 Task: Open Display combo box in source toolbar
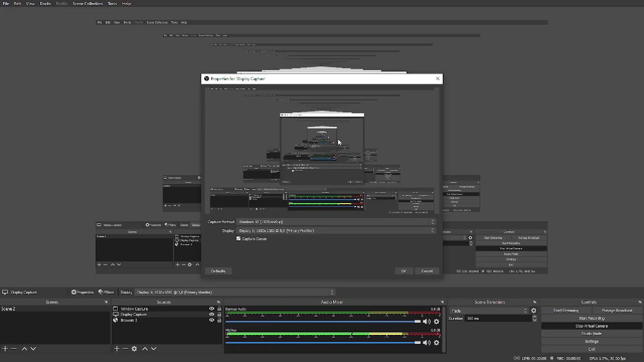click(x=235, y=292)
